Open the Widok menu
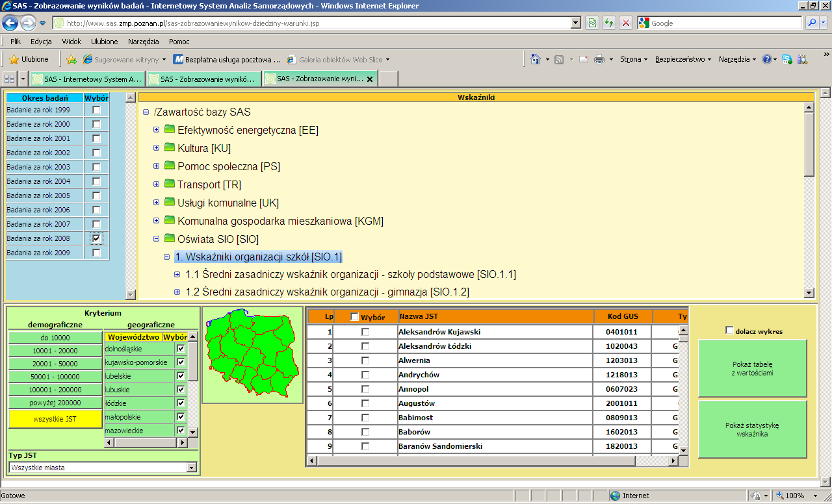This screenshot has height=504, width=832. pyautogui.click(x=71, y=42)
